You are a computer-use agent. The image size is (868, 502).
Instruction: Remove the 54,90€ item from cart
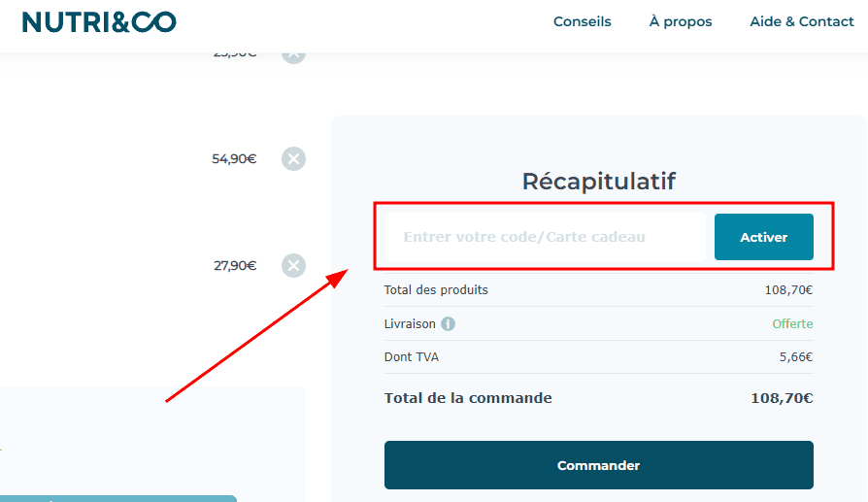pos(293,158)
